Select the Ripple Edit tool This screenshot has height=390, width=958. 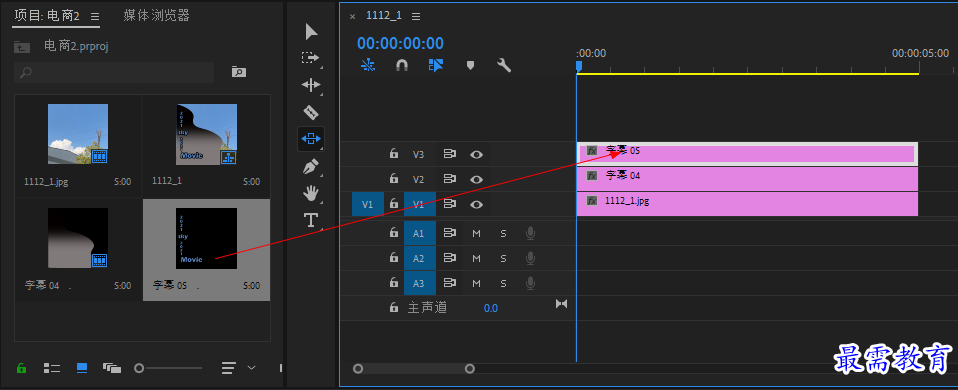311,85
